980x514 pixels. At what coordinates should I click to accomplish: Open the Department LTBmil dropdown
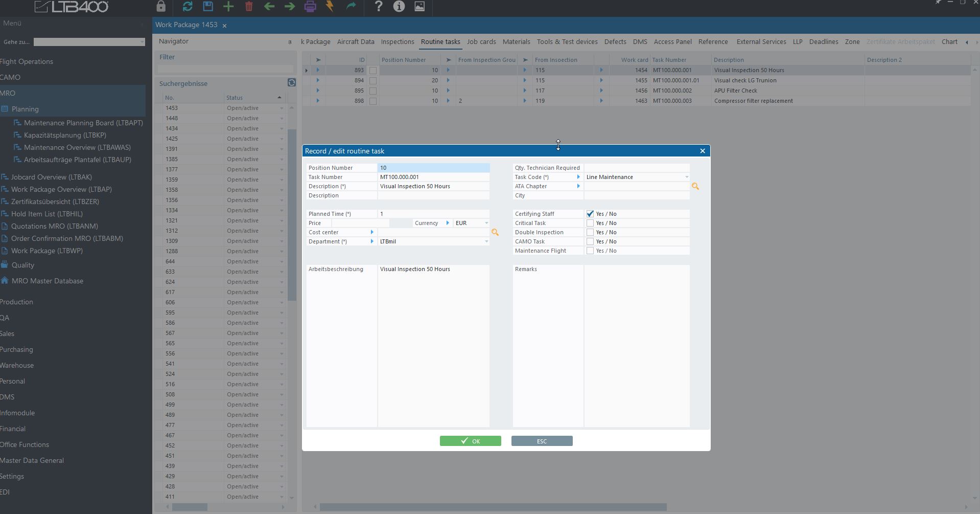[486, 242]
